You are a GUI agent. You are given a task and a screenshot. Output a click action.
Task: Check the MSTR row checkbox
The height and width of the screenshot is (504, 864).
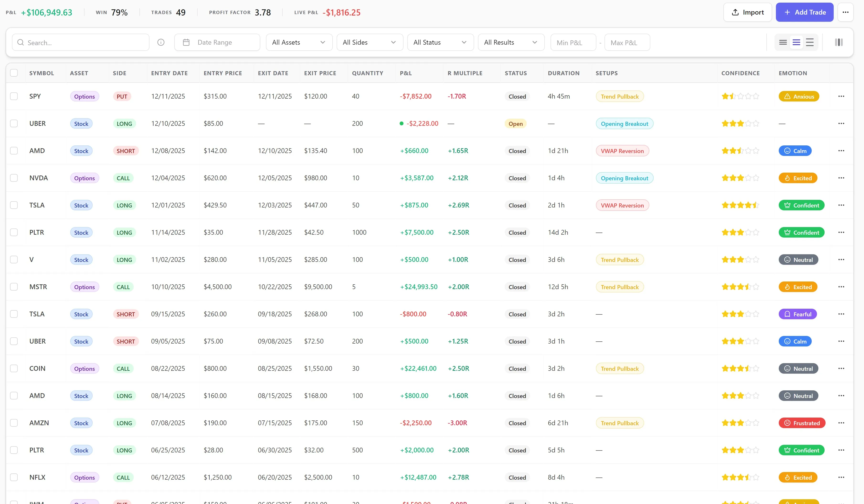click(14, 287)
